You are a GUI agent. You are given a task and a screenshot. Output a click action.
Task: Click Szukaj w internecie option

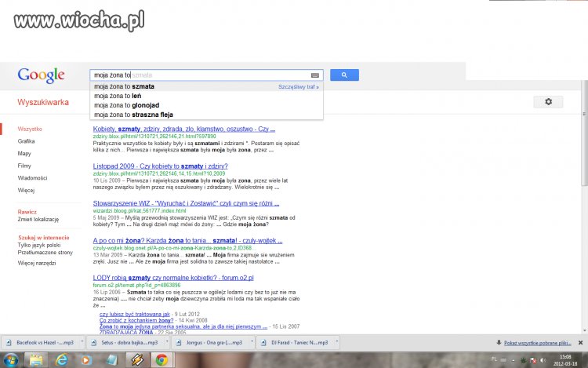43,238
